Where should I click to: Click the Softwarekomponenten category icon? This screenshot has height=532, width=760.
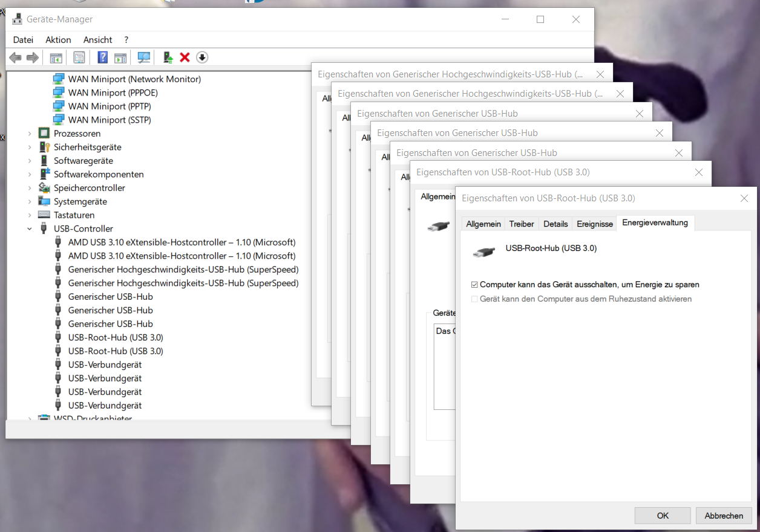[x=44, y=174]
